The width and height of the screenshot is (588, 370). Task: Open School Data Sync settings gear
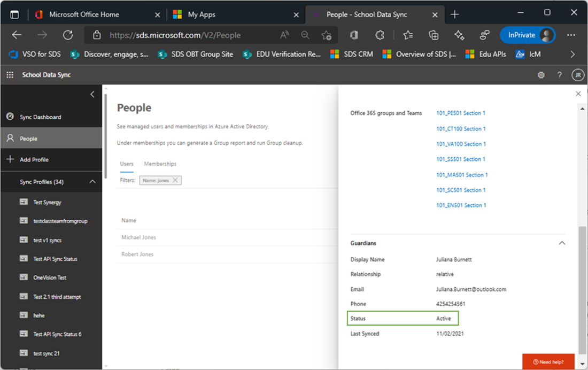coord(541,75)
